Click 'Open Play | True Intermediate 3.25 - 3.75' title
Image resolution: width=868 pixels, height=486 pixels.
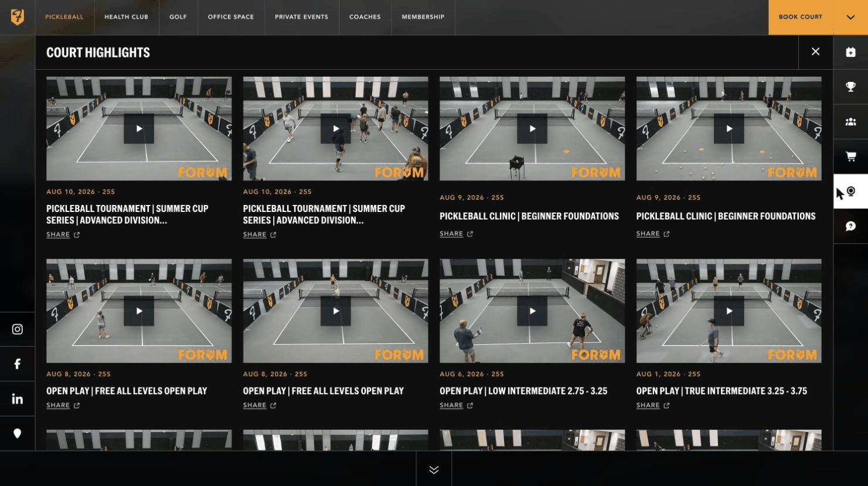[x=722, y=391]
